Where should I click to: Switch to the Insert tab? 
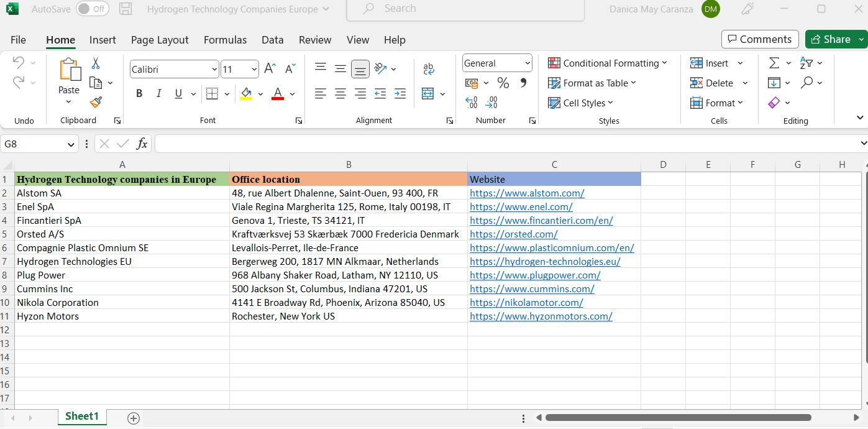[x=103, y=40]
